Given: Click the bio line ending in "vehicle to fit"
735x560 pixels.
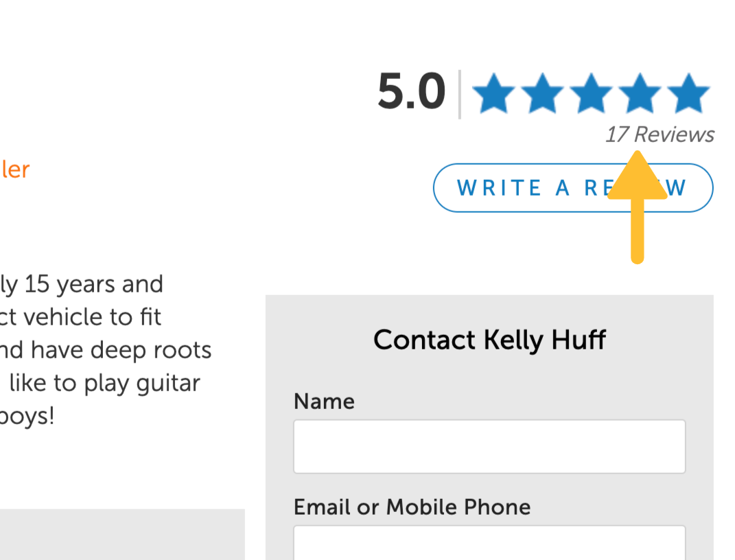Looking at the screenshot, I should (x=81, y=317).
